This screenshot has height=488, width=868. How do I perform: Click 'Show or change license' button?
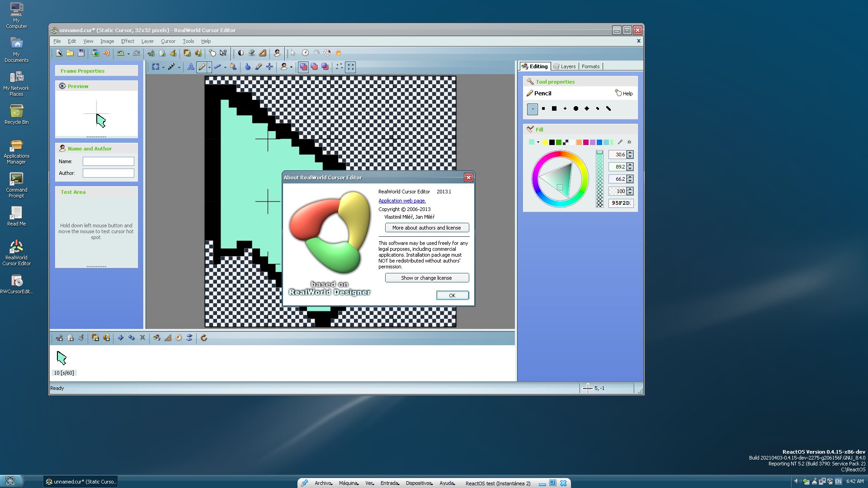click(427, 278)
